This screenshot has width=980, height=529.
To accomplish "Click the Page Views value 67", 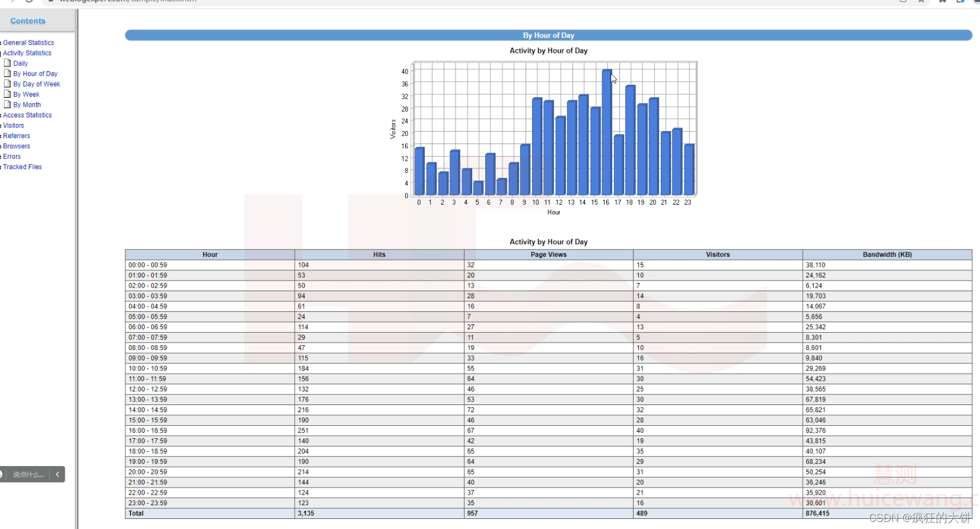I will pos(471,431).
